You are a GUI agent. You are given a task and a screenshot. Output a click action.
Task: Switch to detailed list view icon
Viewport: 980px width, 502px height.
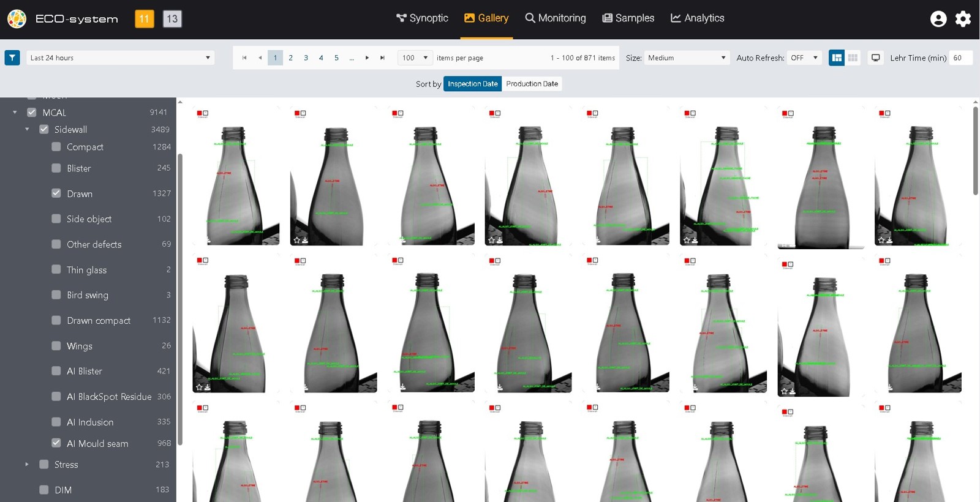pyautogui.click(x=836, y=58)
